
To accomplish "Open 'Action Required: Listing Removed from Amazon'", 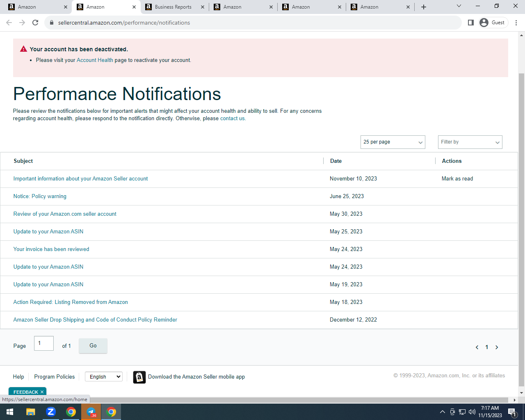I will [x=71, y=302].
